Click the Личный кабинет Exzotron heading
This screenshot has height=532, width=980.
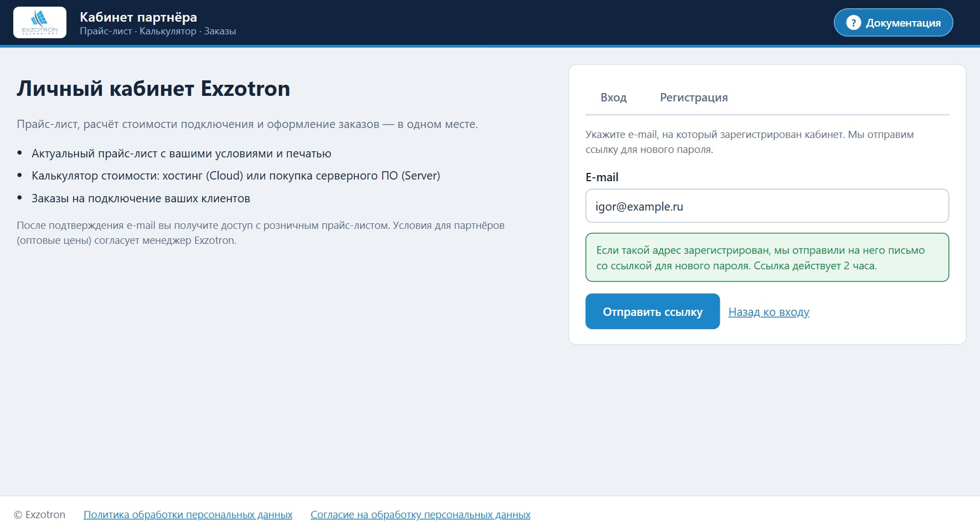tap(153, 89)
